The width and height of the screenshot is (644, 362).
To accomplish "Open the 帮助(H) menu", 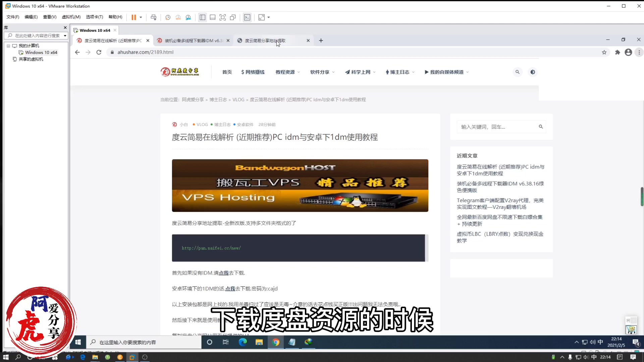I will (115, 17).
